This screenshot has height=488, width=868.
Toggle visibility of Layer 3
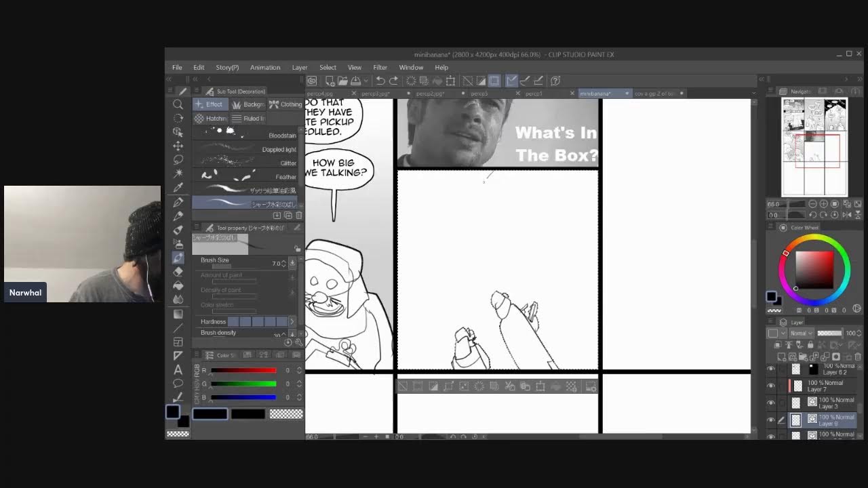pyautogui.click(x=770, y=403)
